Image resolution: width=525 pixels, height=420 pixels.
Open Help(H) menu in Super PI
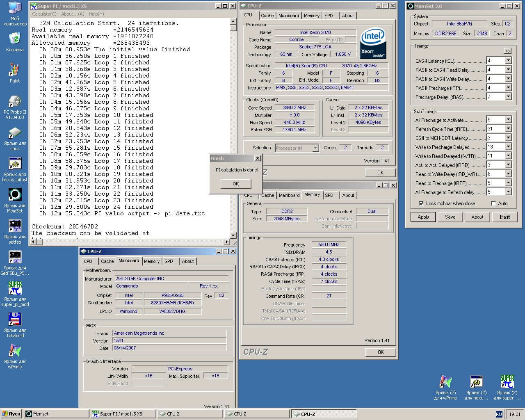[96, 14]
